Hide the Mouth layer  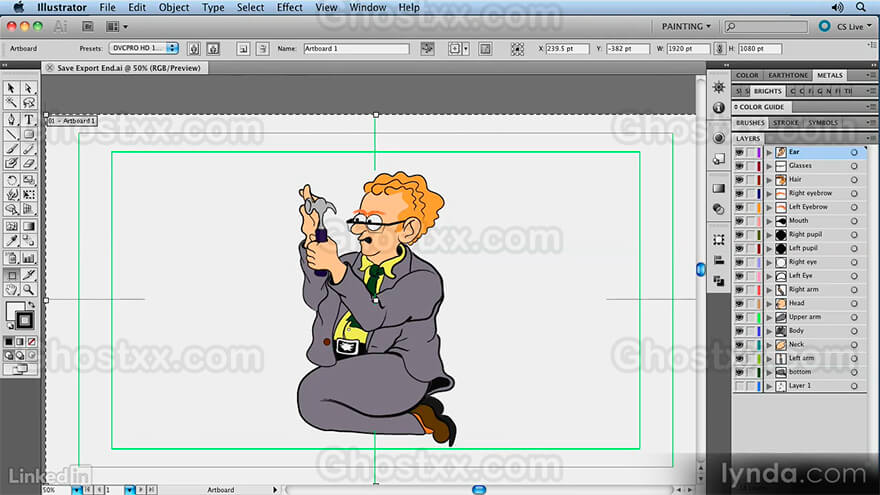click(x=740, y=221)
